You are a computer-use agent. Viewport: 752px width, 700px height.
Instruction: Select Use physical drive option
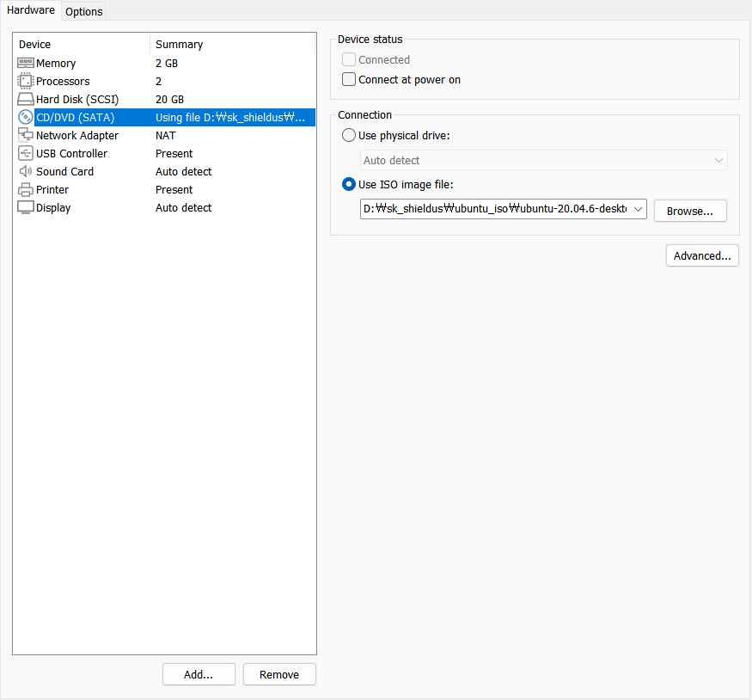[349, 135]
